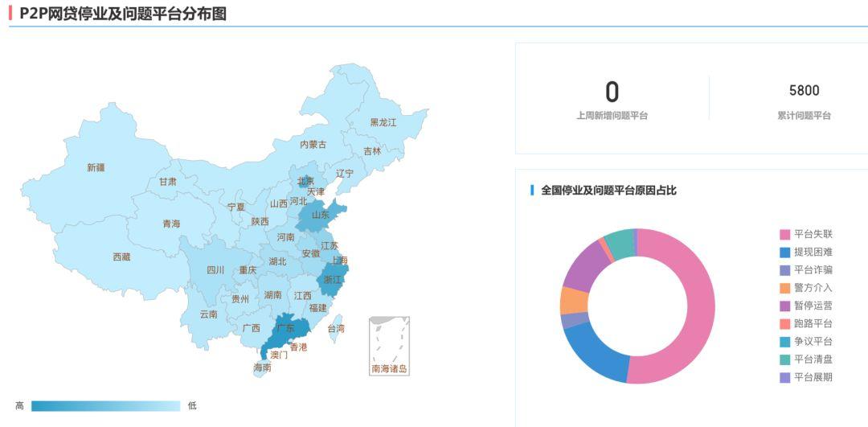Select 安徽 province on the map
This screenshot has width=868, height=427.
pyautogui.click(x=311, y=253)
